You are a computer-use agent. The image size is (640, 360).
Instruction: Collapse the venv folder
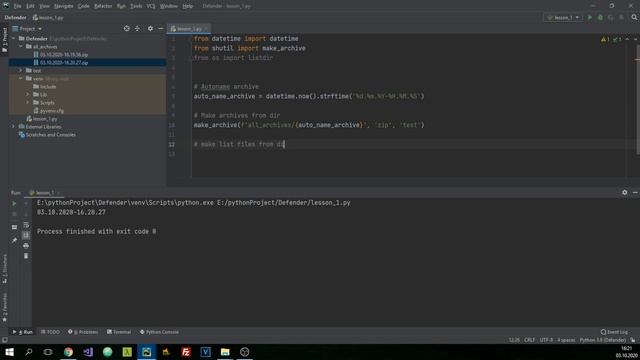21,78
